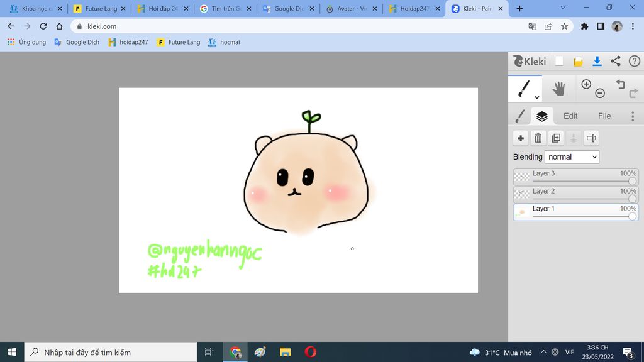The height and width of the screenshot is (362, 644).
Task: Open File Explorer from the taskbar
Action: 285,352
